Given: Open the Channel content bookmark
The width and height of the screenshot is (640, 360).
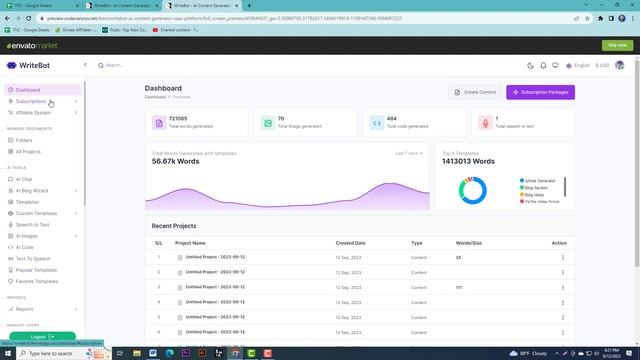Looking at the screenshot, I should (x=175, y=30).
